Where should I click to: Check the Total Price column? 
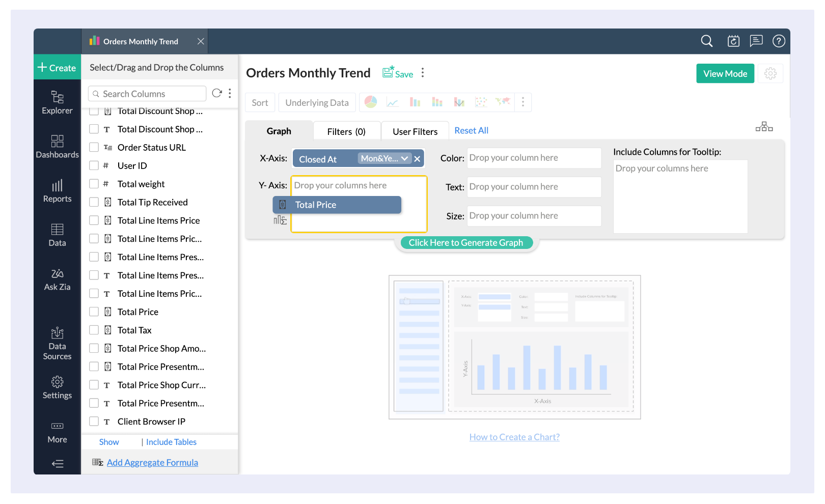pyautogui.click(x=94, y=312)
